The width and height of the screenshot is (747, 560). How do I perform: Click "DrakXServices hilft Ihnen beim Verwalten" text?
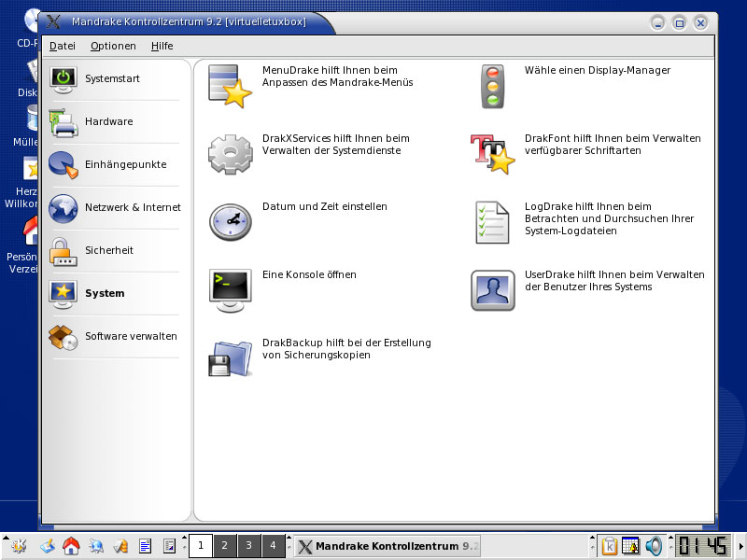coord(336,145)
